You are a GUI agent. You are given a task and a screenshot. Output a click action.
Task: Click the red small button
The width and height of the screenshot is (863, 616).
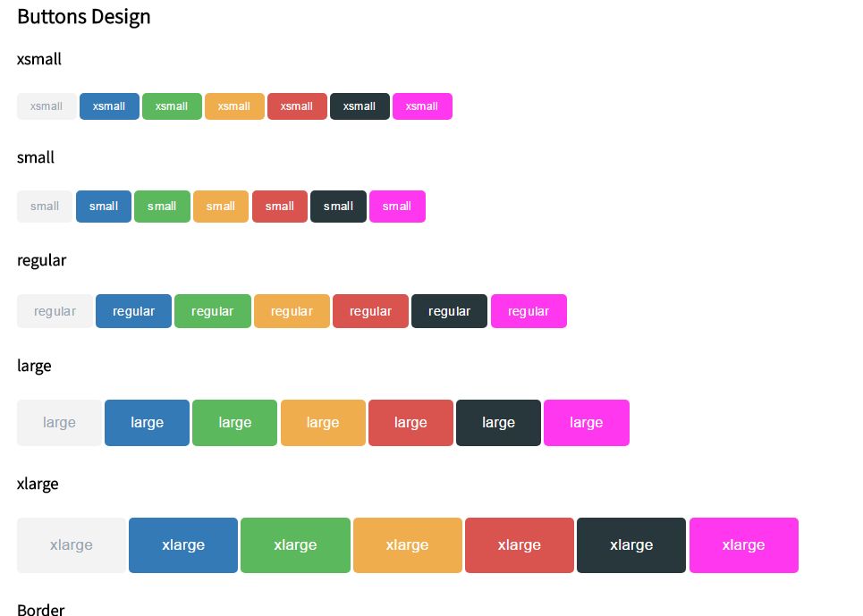[x=280, y=207]
